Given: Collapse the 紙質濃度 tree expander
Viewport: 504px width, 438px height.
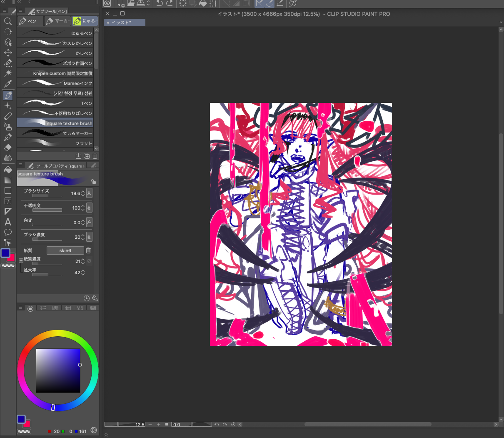Looking at the screenshot, I should click(21, 261).
